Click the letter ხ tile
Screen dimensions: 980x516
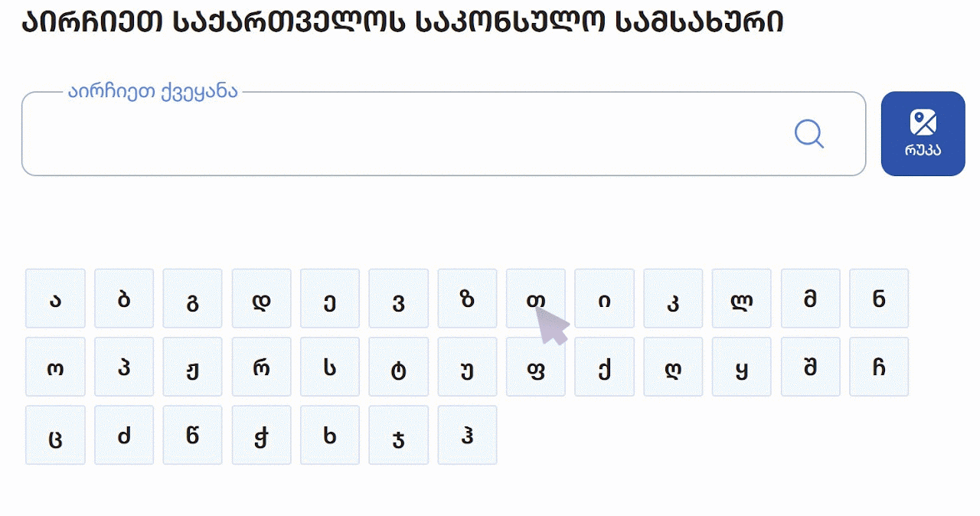(330, 435)
